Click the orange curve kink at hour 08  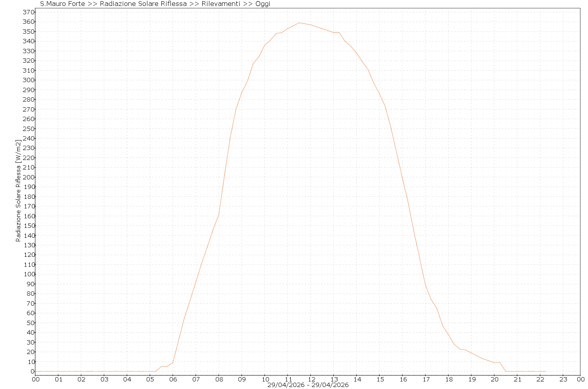(x=219, y=215)
